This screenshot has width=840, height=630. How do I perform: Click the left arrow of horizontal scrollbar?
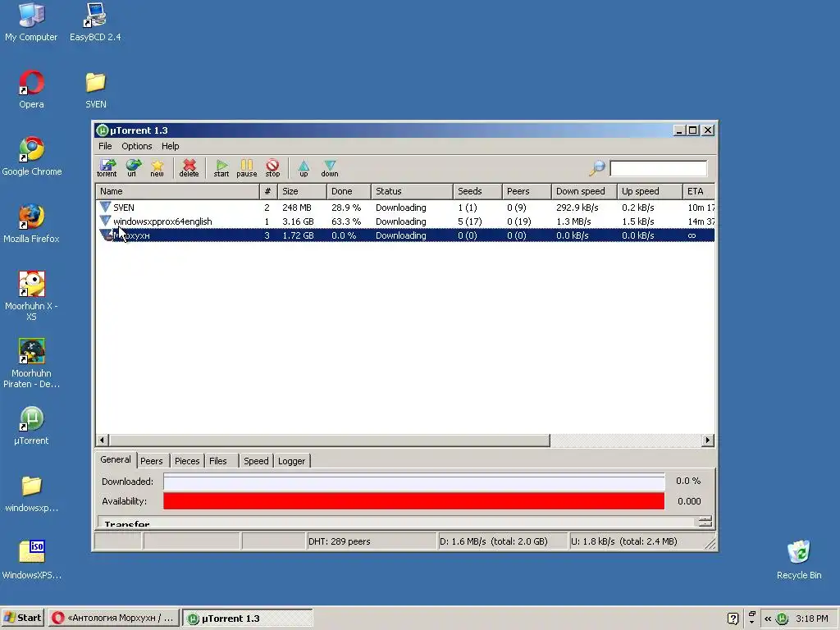103,440
